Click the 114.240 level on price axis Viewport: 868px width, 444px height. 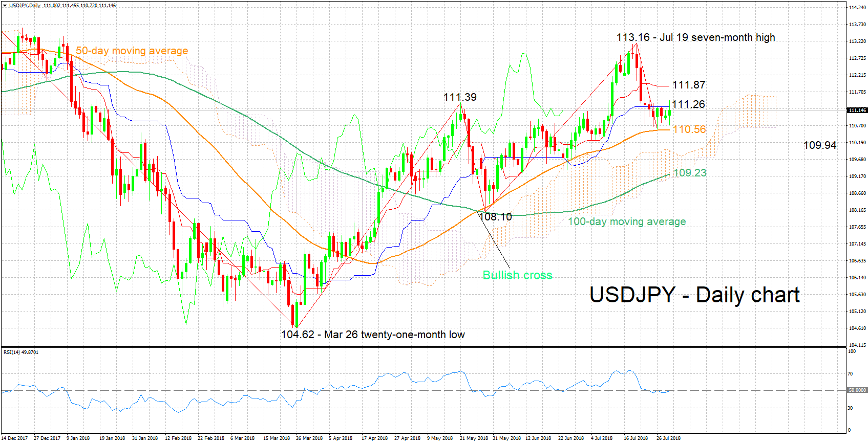pyautogui.click(x=857, y=8)
